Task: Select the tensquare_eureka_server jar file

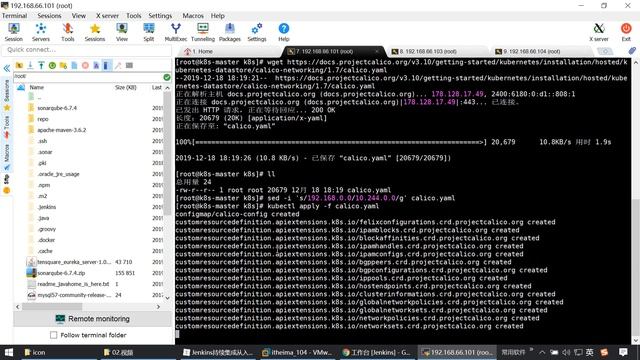Action: point(74,262)
